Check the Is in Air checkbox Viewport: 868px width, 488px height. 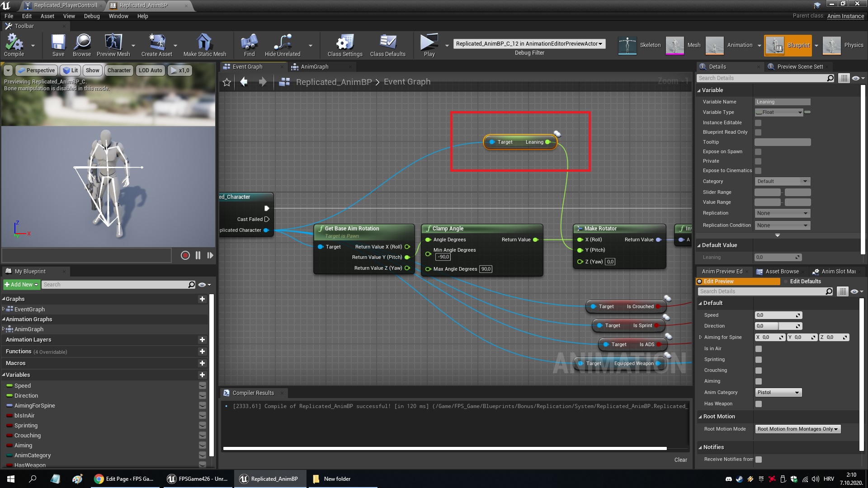click(759, 349)
